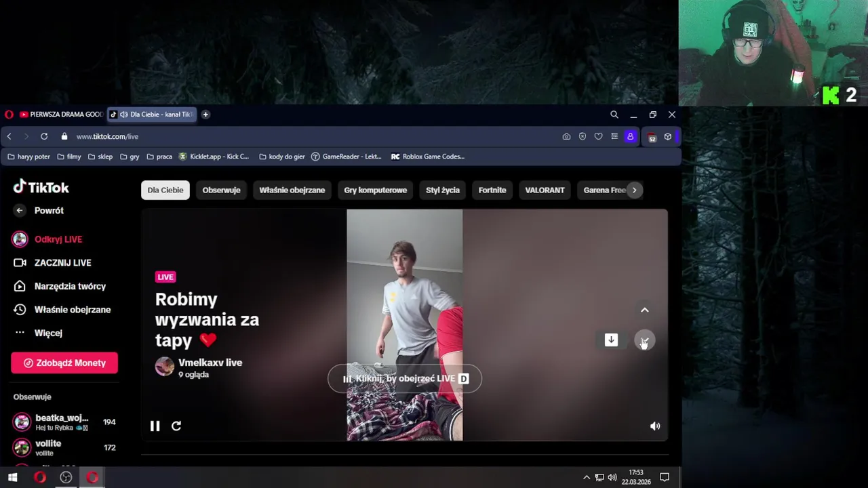The width and height of the screenshot is (868, 488).
Task: Open Vmelkaxv live profile avatar
Action: 165,367
